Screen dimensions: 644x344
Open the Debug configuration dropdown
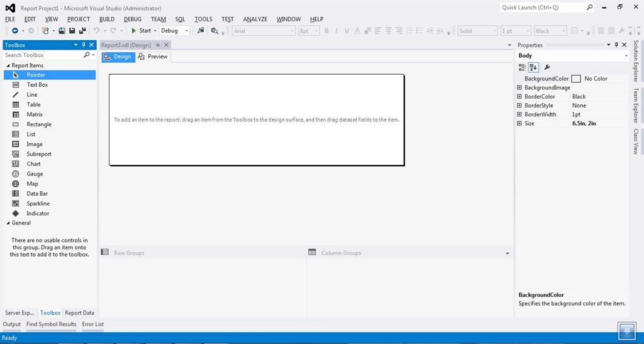[x=186, y=31]
